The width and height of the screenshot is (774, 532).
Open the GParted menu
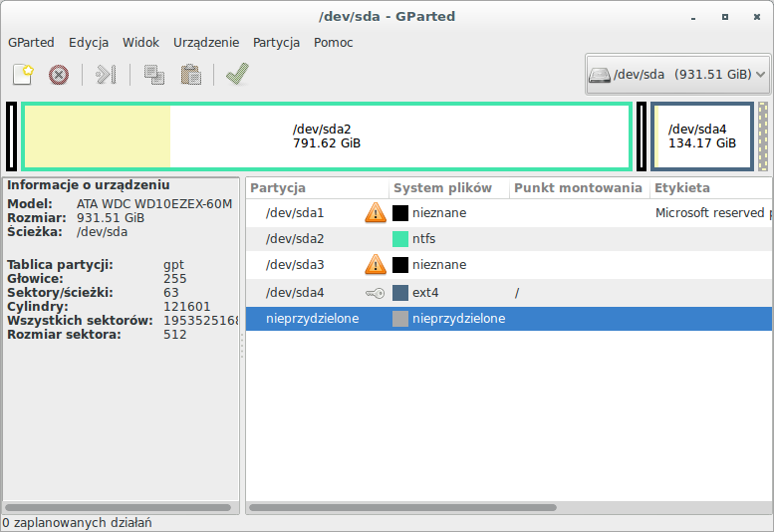[31, 42]
